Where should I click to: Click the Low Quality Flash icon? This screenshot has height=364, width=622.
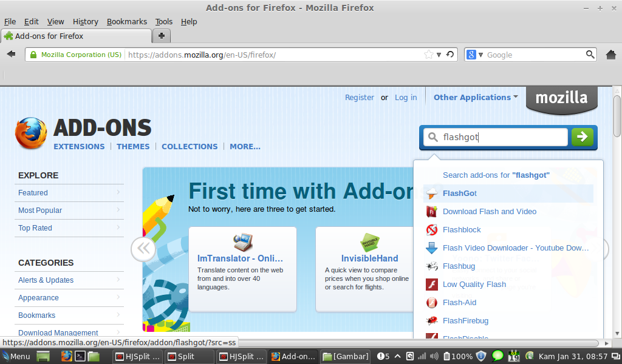pos(432,285)
